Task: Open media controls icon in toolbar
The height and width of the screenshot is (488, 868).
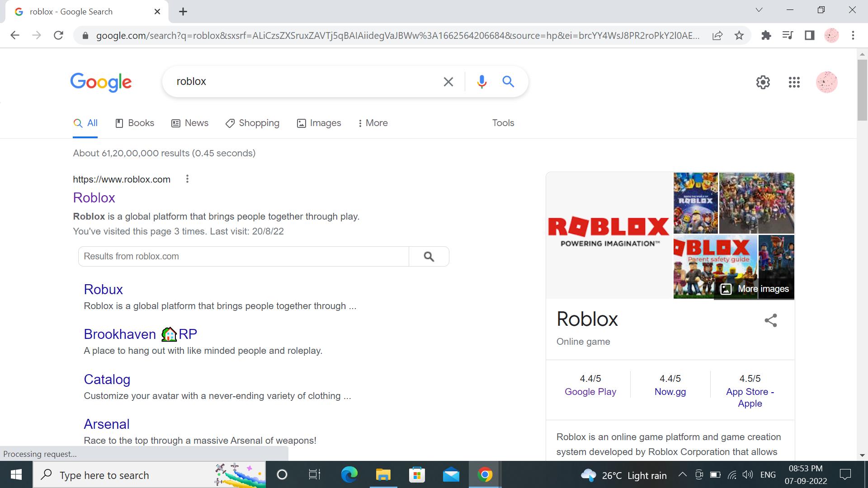Action: pos(788,35)
